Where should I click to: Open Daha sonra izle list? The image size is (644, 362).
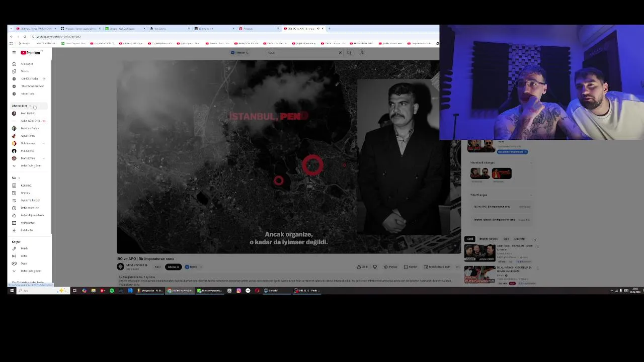coord(29,208)
